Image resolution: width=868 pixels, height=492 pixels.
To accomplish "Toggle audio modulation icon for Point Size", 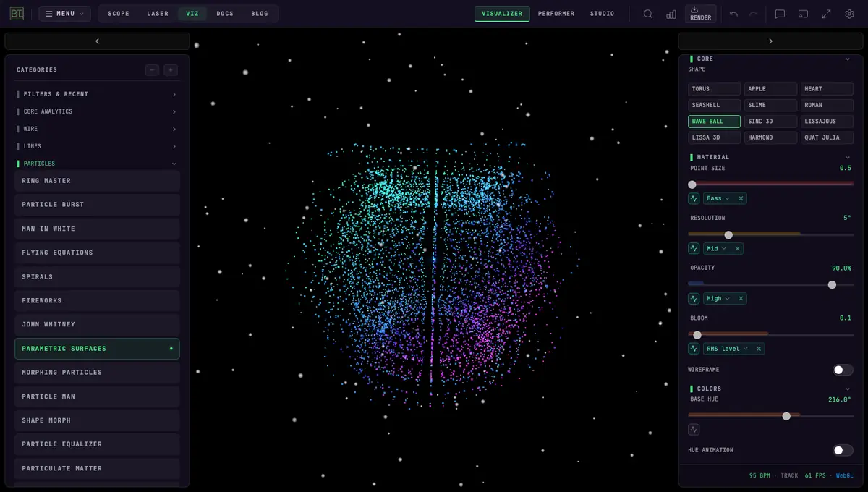I will point(694,198).
